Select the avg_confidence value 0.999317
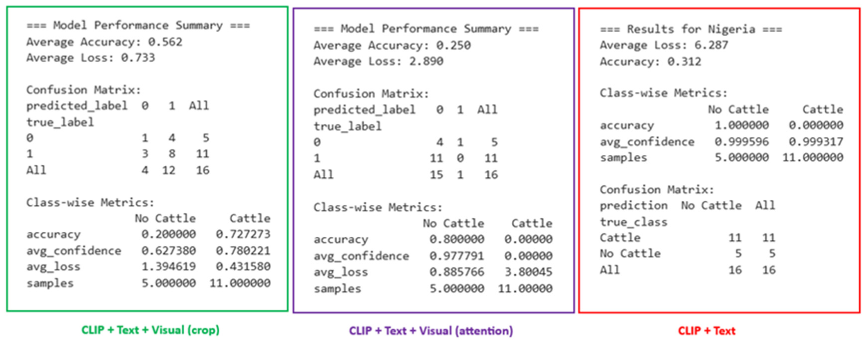This screenshot has width=868, height=343. 816,141
